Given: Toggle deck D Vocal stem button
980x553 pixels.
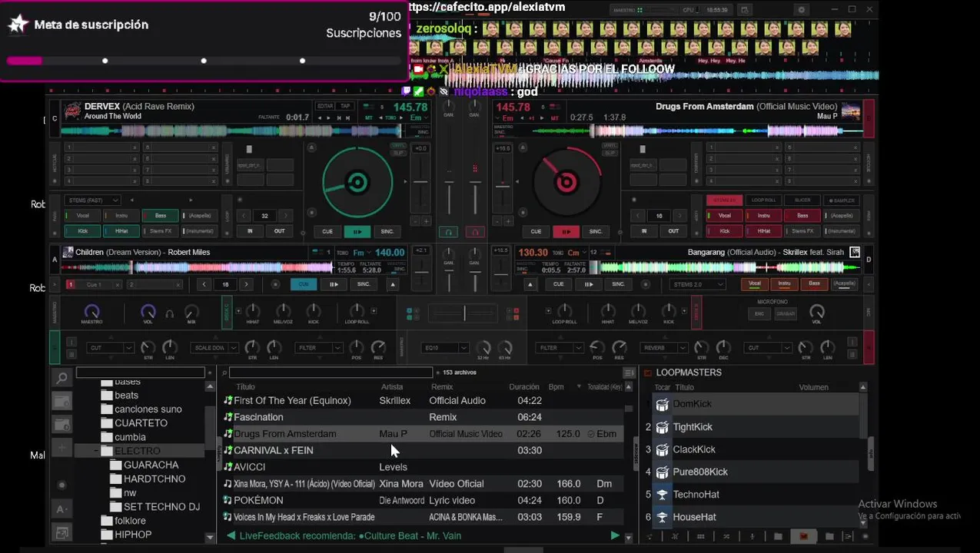Looking at the screenshot, I should coord(755,284).
